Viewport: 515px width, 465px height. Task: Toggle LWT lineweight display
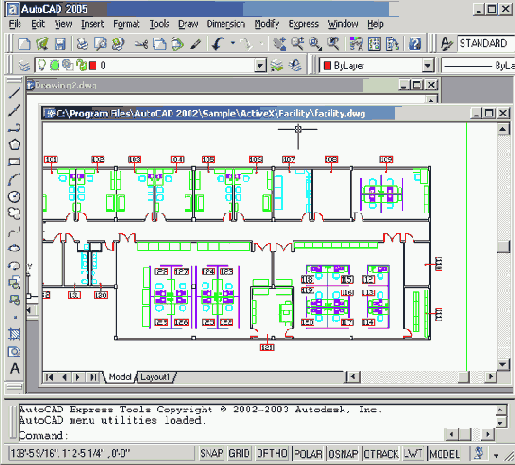pyautogui.click(x=413, y=454)
